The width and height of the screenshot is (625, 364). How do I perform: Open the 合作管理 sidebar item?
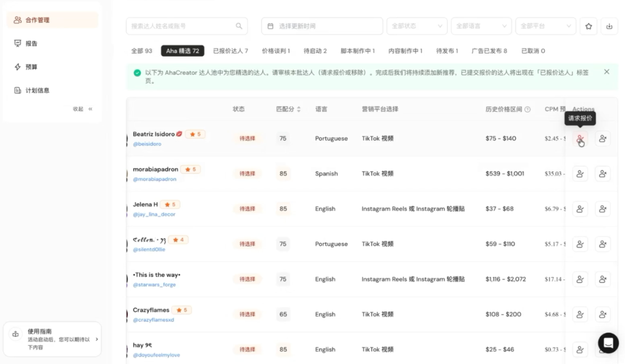pos(52,20)
